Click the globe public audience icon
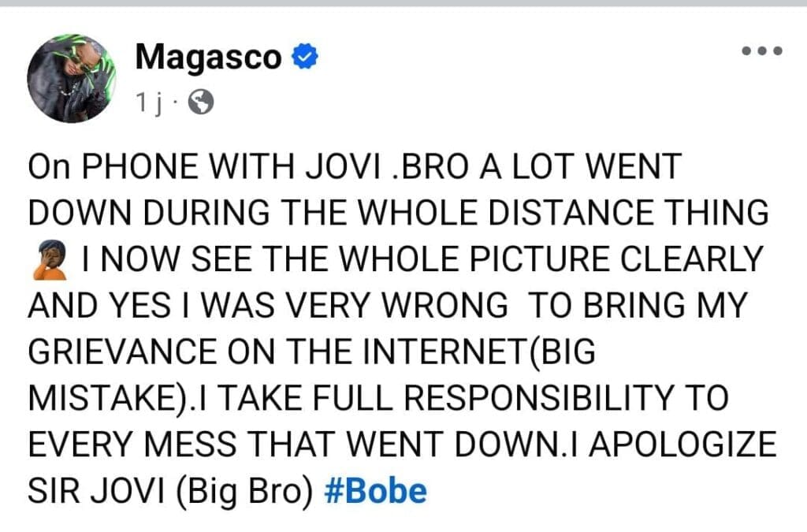Screen dimensions: 807x532 tap(201, 102)
